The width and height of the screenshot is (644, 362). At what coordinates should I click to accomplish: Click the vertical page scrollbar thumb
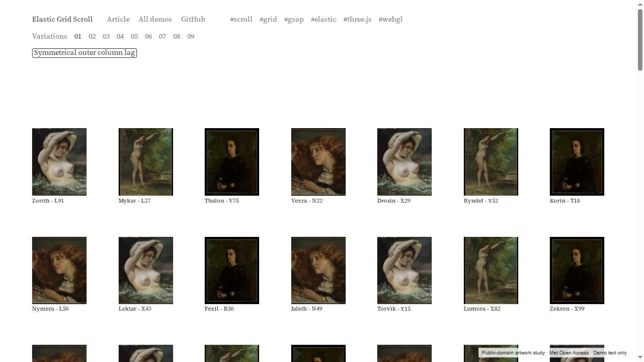(x=640, y=40)
